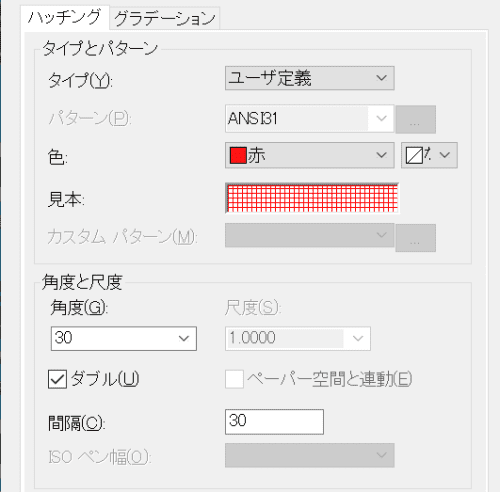Open the カスタム パターン dropdown
This screenshot has height=492, width=500.
tap(310, 235)
